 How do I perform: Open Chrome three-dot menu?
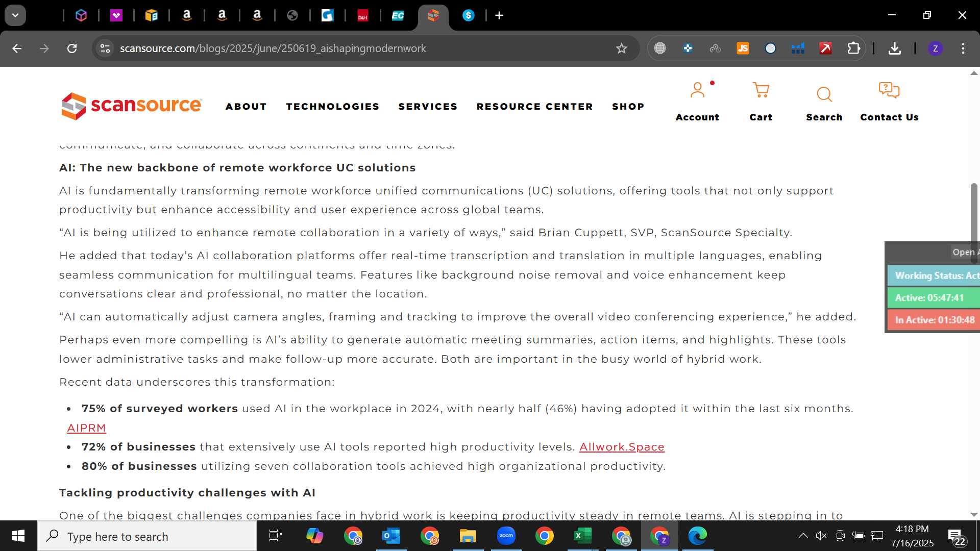tap(963, 48)
